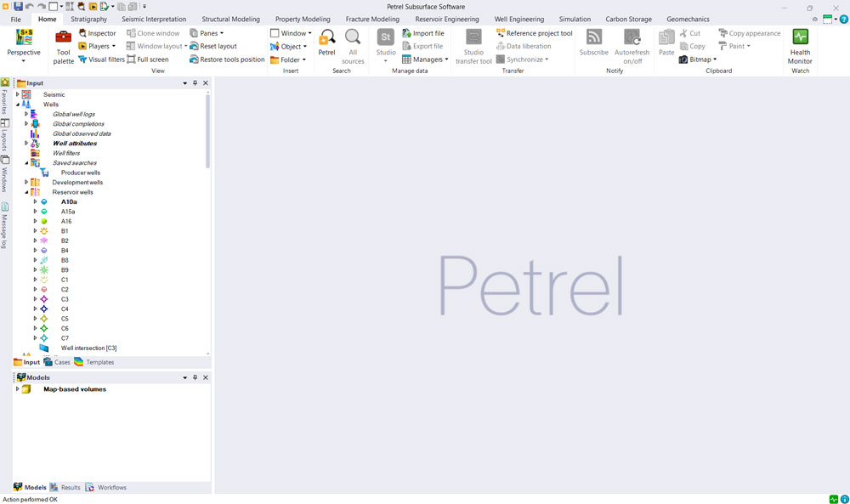
Task: Open the Health Monitor
Action: pyautogui.click(x=800, y=47)
